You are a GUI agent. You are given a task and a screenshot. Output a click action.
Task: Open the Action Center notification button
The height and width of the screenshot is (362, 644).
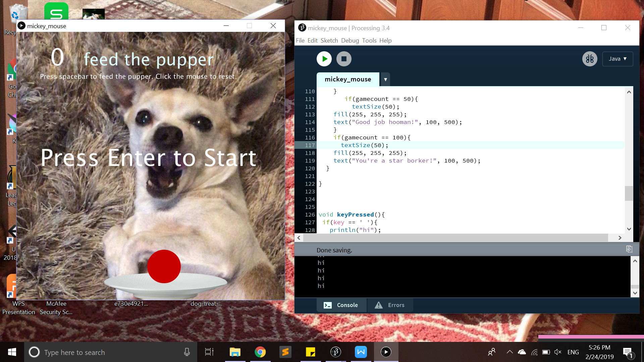[x=627, y=352]
